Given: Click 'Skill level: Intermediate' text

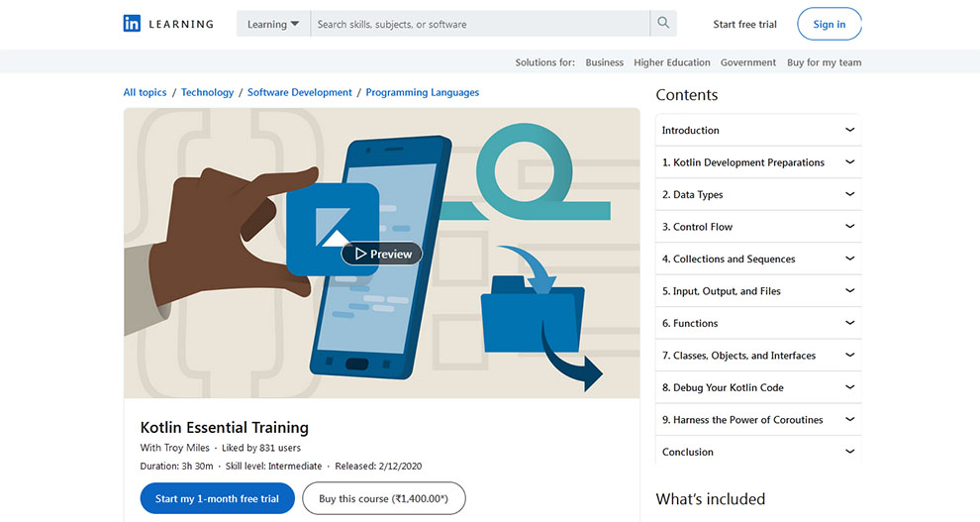Looking at the screenshot, I should tap(274, 467).
